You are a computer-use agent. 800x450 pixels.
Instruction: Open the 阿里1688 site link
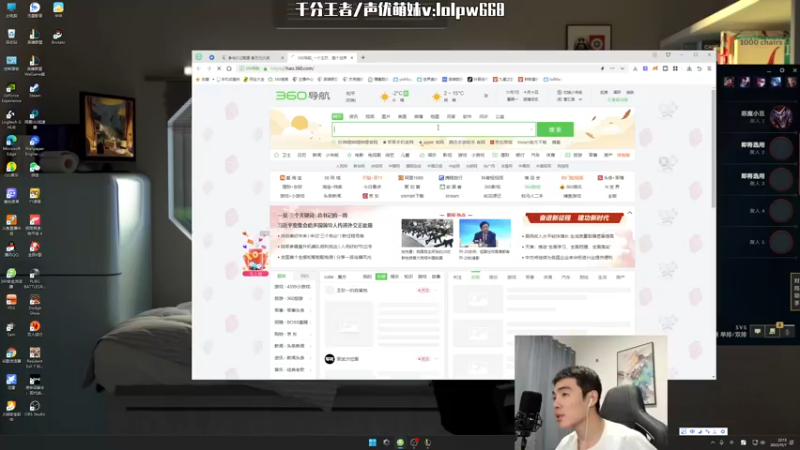click(411, 178)
